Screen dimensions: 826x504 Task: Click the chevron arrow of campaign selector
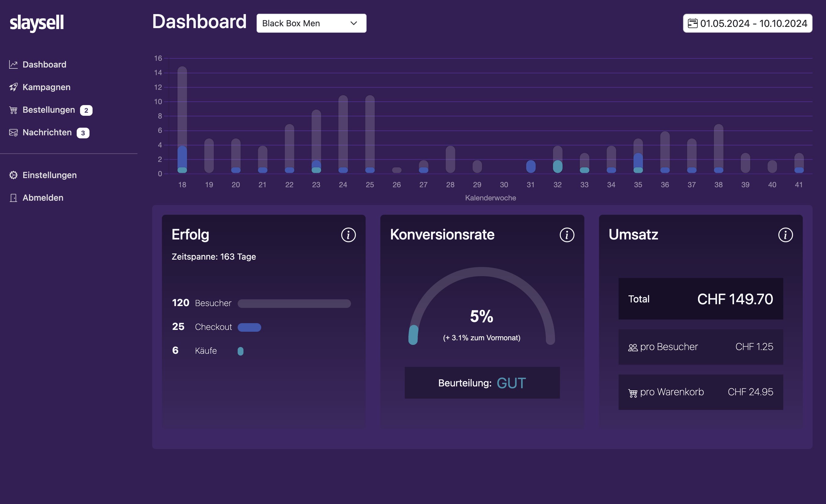(354, 24)
